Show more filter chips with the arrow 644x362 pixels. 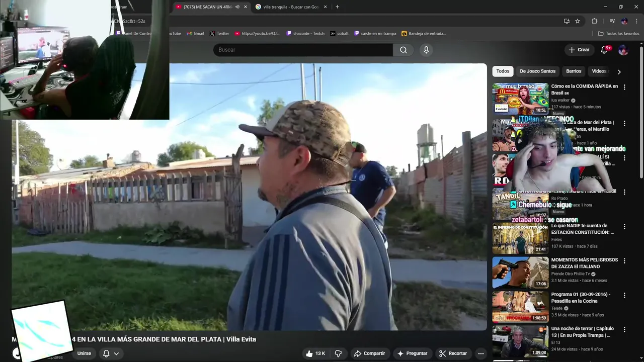[x=619, y=71]
